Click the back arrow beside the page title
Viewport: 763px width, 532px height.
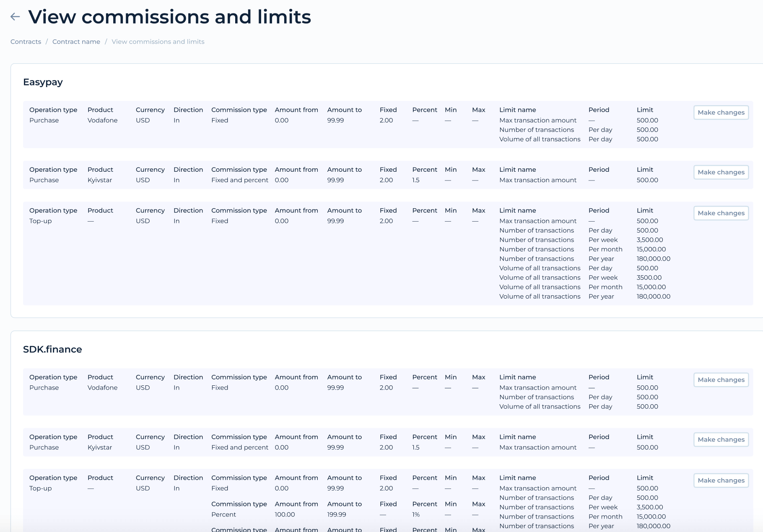[16, 16]
